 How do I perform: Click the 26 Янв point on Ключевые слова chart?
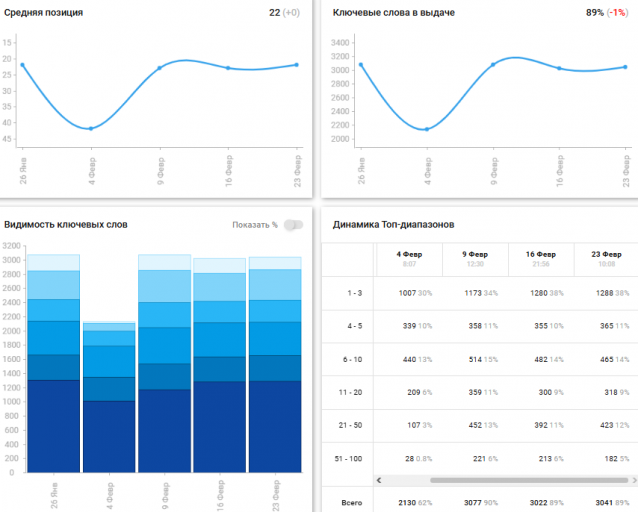361,65
